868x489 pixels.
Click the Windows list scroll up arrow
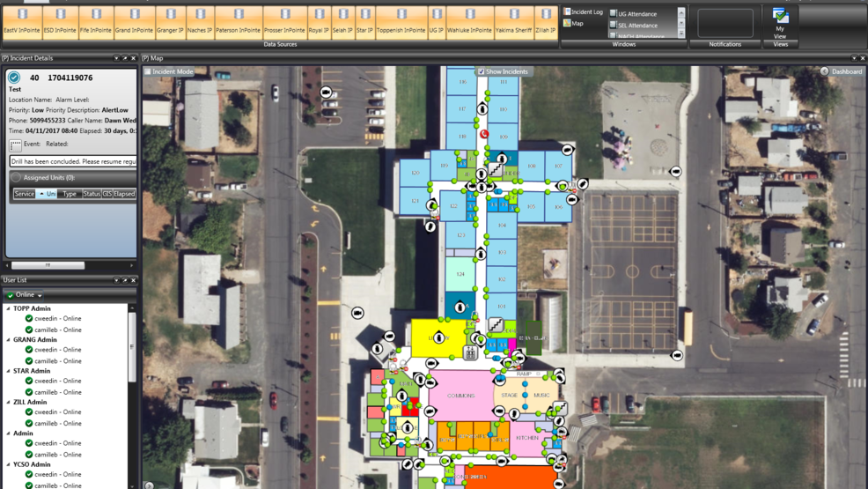pyautogui.click(x=680, y=11)
